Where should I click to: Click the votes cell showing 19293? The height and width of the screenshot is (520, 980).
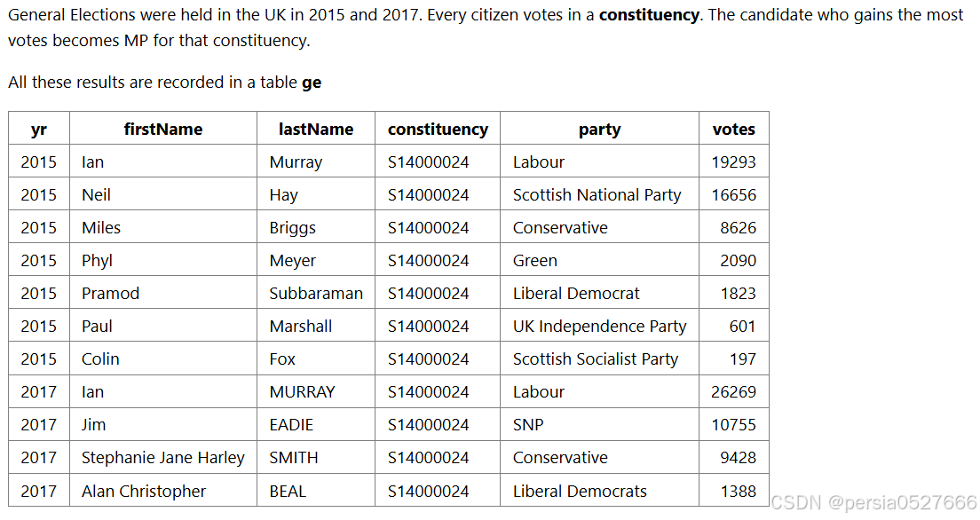click(734, 162)
